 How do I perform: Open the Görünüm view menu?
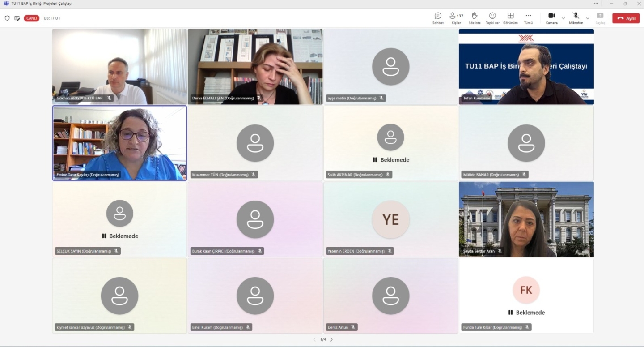click(510, 18)
